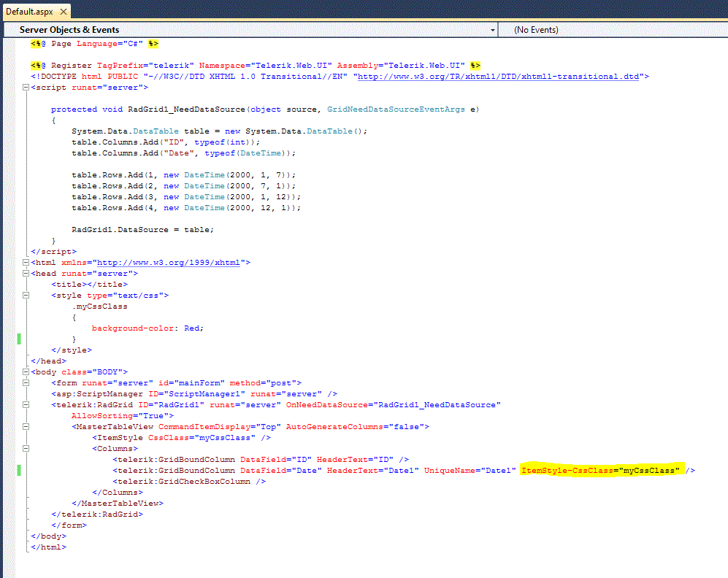Click the closing </MasterTableView> tag

118,504
